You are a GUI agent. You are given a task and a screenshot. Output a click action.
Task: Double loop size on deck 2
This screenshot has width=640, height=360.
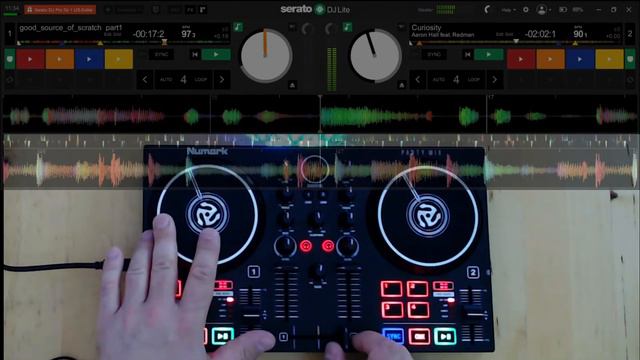494,80
